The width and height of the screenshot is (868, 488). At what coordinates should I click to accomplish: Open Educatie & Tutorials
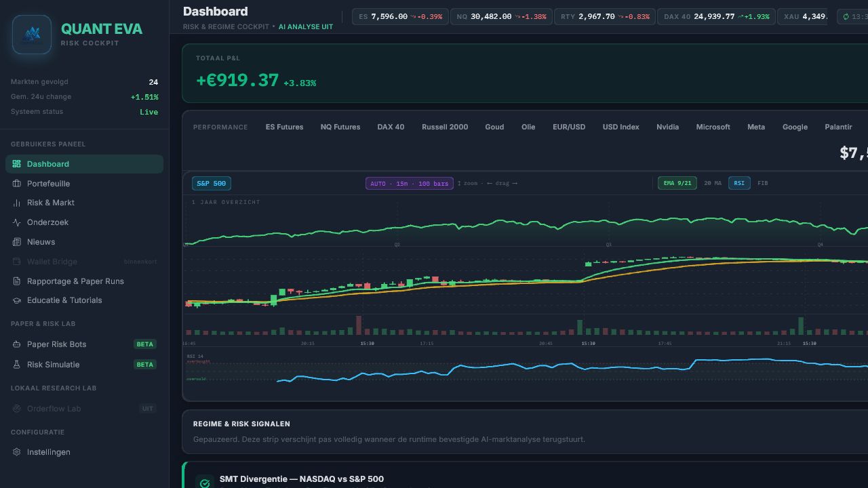tap(84, 300)
